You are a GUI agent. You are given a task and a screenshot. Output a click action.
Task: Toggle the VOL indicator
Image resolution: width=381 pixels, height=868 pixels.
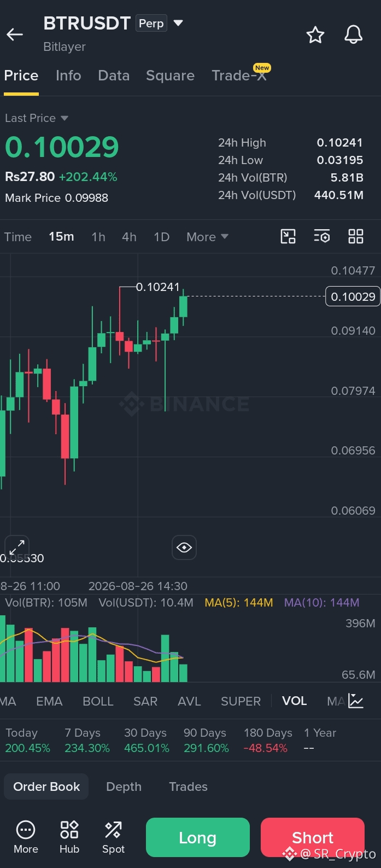[x=294, y=701]
